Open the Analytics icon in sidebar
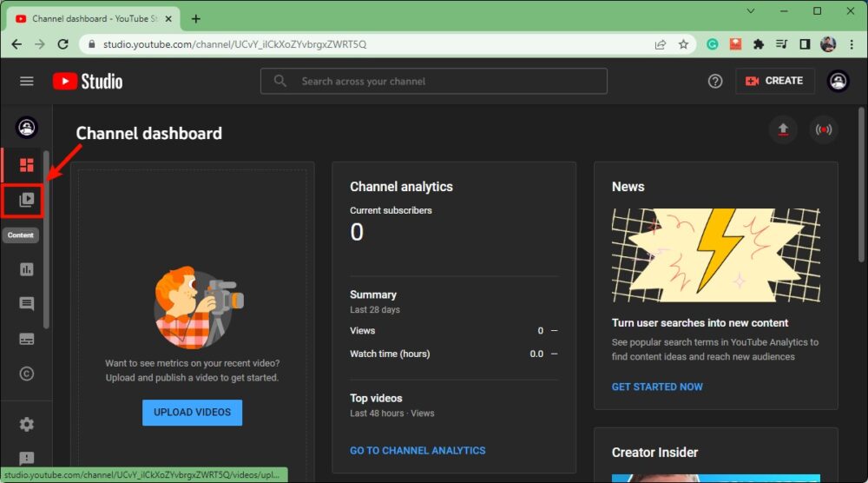The image size is (868, 483). (26, 269)
